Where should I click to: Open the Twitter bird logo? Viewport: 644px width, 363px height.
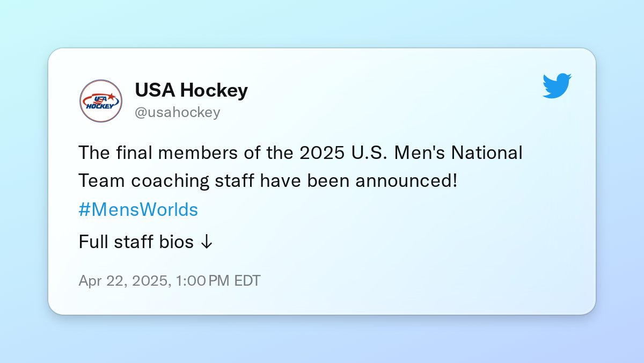[x=557, y=86]
